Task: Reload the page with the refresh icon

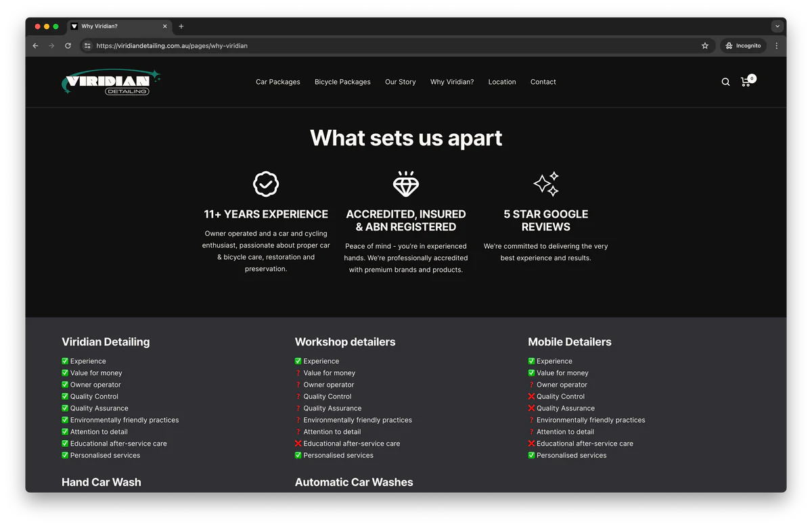Action: click(68, 46)
